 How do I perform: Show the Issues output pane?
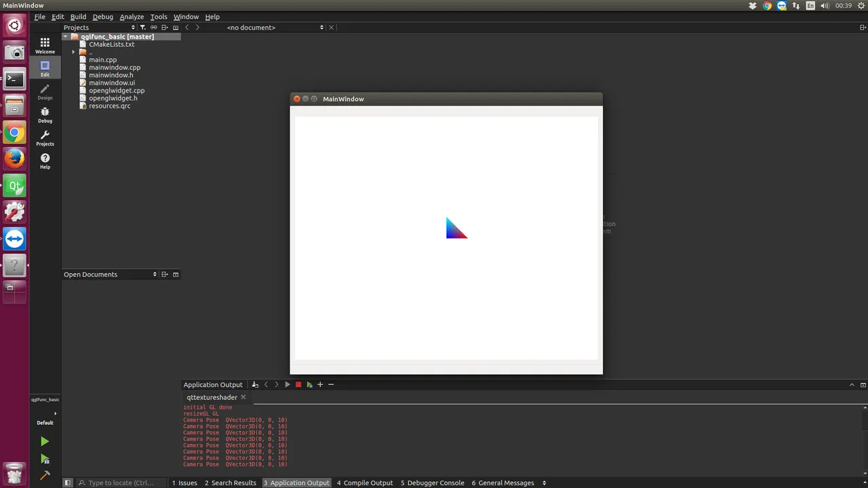coord(184,483)
